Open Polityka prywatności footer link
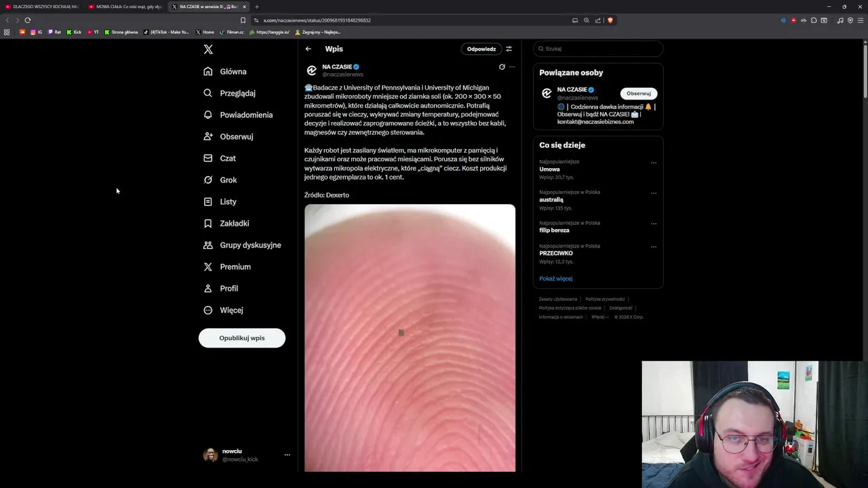The width and height of the screenshot is (868, 488). [605, 299]
